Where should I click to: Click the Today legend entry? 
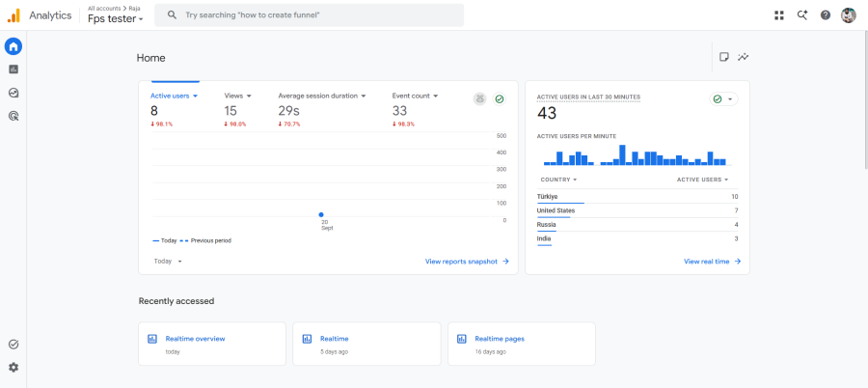(164, 241)
